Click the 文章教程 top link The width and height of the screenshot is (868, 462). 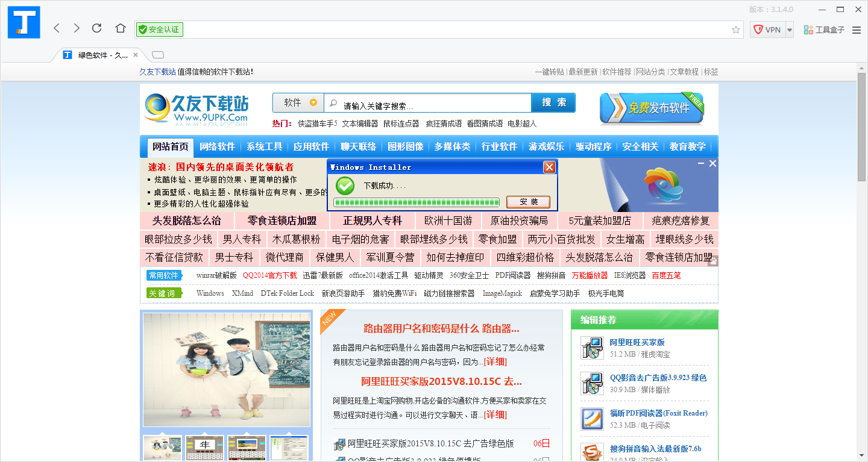pos(684,72)
